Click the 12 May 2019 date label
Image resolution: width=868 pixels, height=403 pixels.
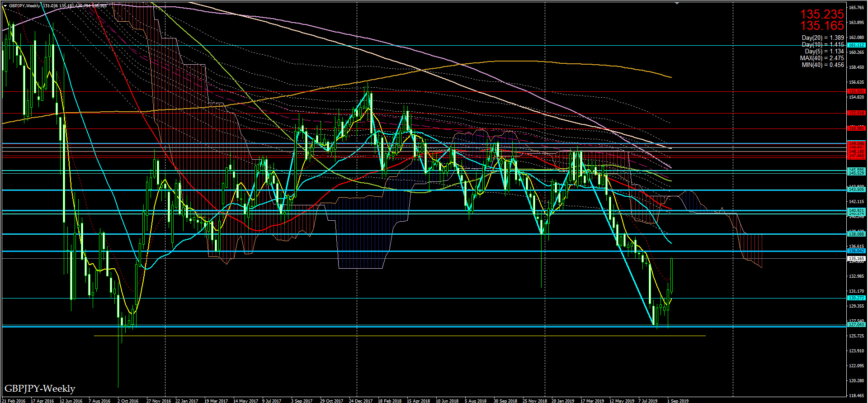(622, 401)
